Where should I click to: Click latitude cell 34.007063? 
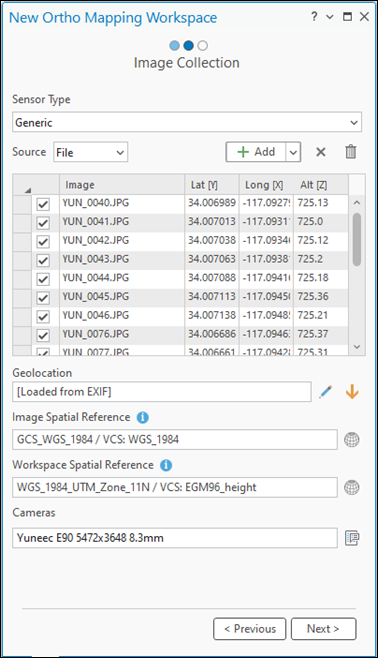[212, 261]
